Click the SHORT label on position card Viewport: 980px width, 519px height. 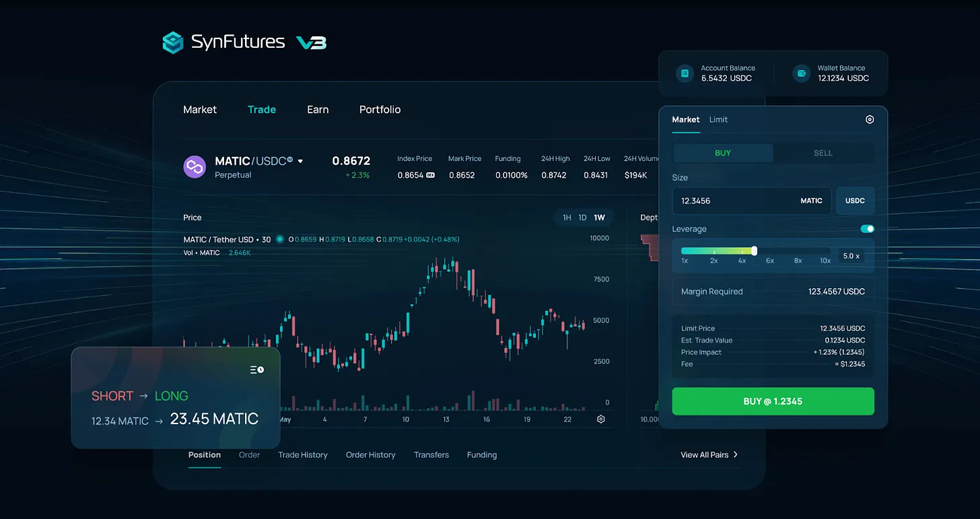112,396
